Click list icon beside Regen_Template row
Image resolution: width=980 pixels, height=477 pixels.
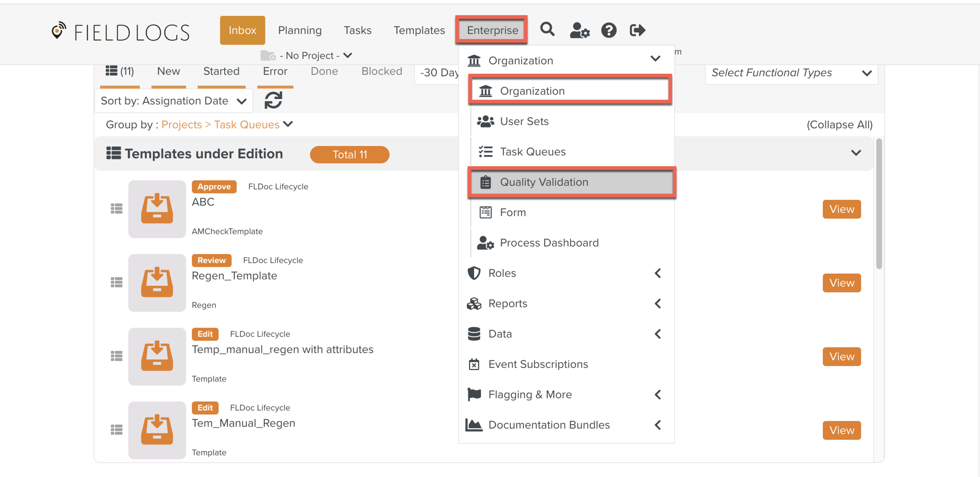(x=116, y=282)
